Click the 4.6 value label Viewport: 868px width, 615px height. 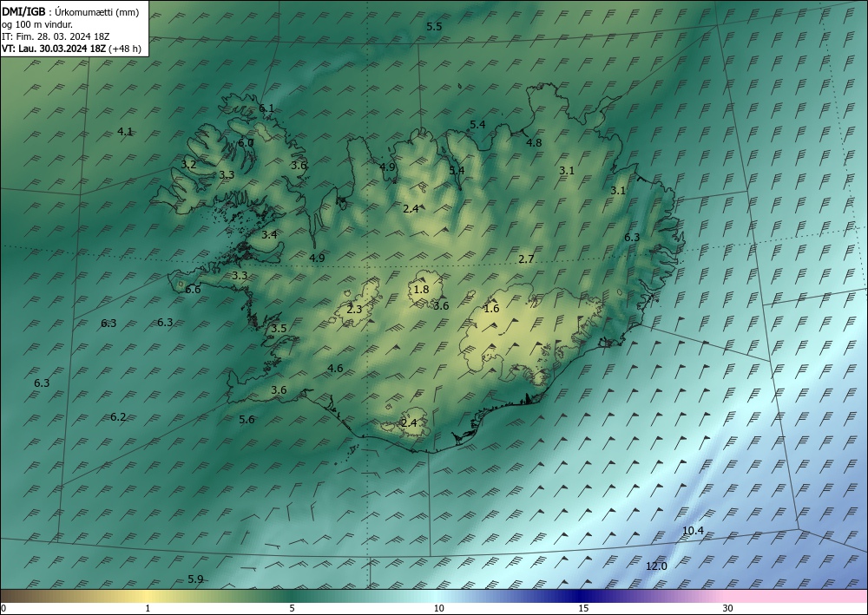pyautogui.click(x=335, y=369)
